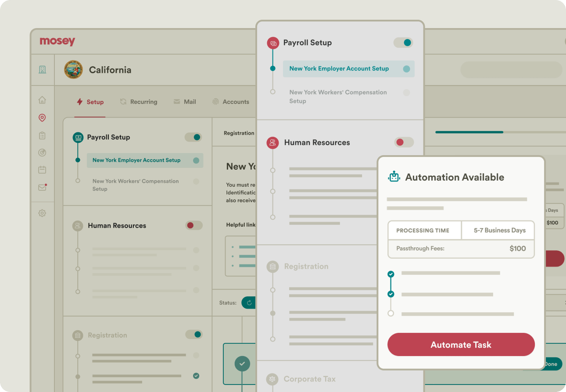Viewport: 566px width, 392px height.
Task: Select New York Employer Account Setup in the foreground panel
Action: coord(339,69)
